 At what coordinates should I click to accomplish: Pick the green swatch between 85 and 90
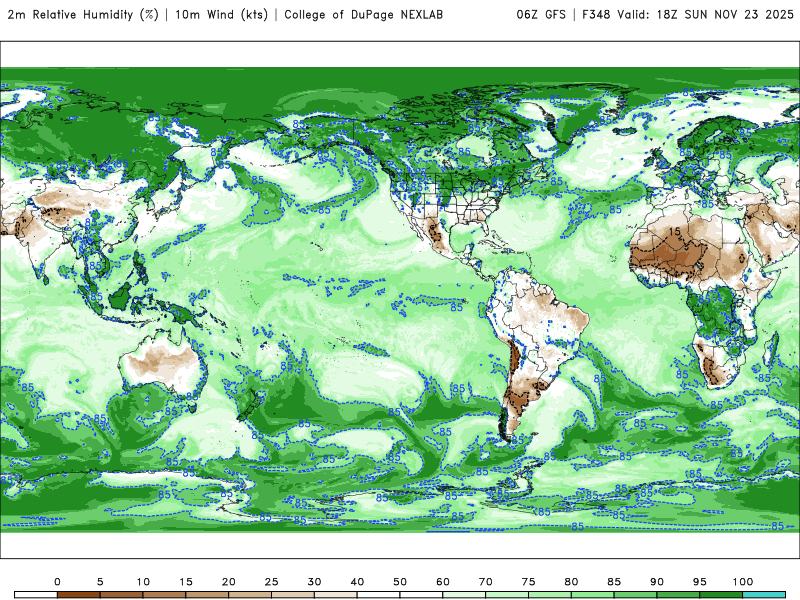[x=635, y=595]
